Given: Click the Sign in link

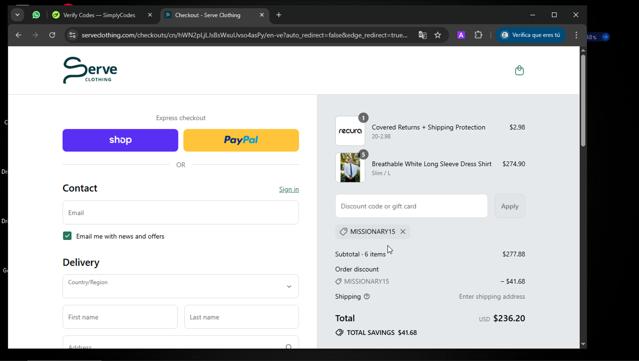Looking at the screenshot, I should point(289,189).
